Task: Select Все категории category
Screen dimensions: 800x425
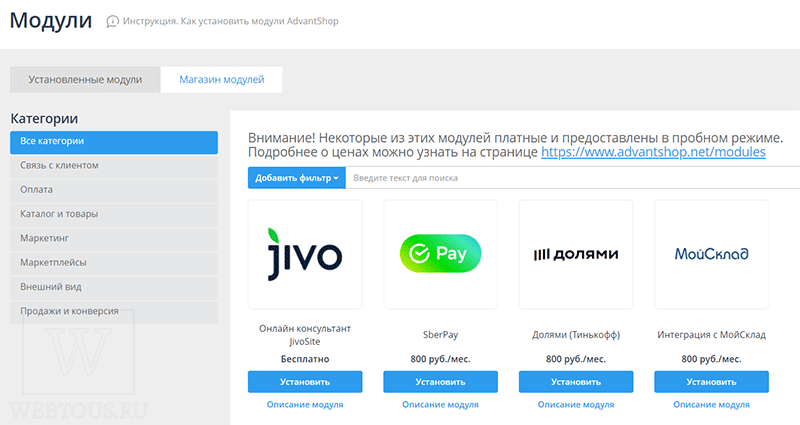Action: point(114,142)
